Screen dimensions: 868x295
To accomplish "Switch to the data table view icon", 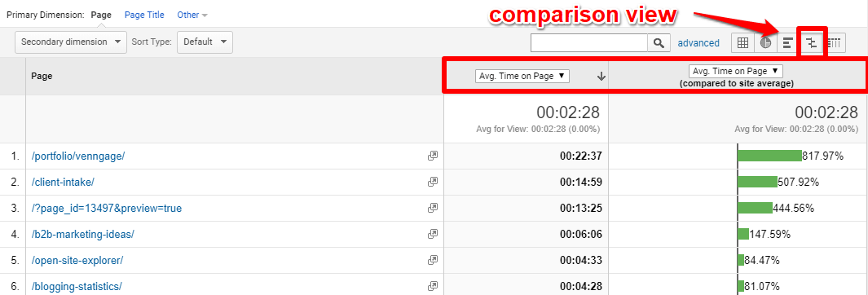I will 742,42.
